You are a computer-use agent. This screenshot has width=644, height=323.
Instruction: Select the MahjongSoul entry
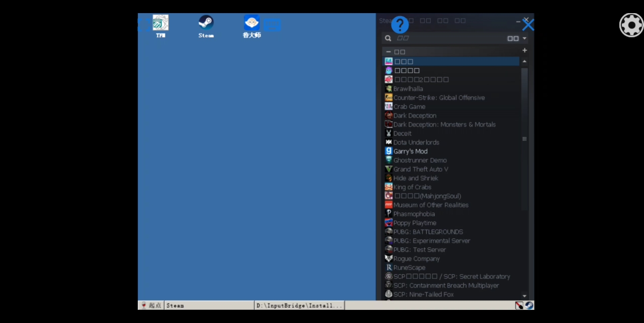pos(451,196)
